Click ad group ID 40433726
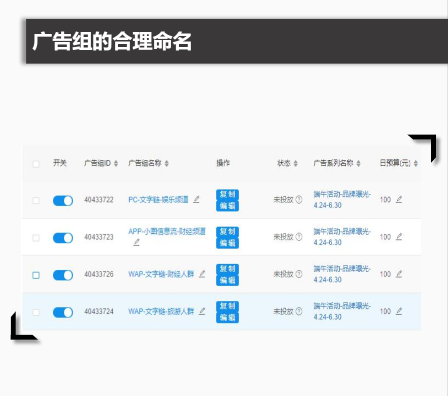448x396 pixels. [99, 274]
